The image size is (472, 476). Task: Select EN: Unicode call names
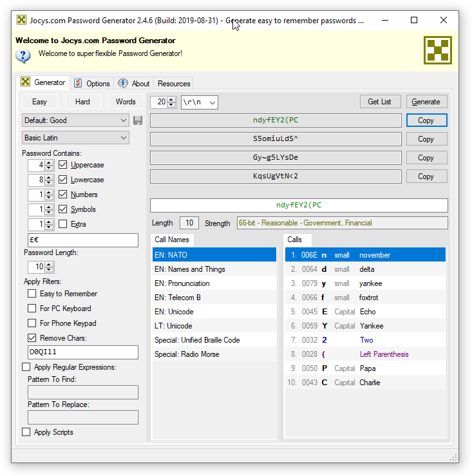click(x=214, y=312)
